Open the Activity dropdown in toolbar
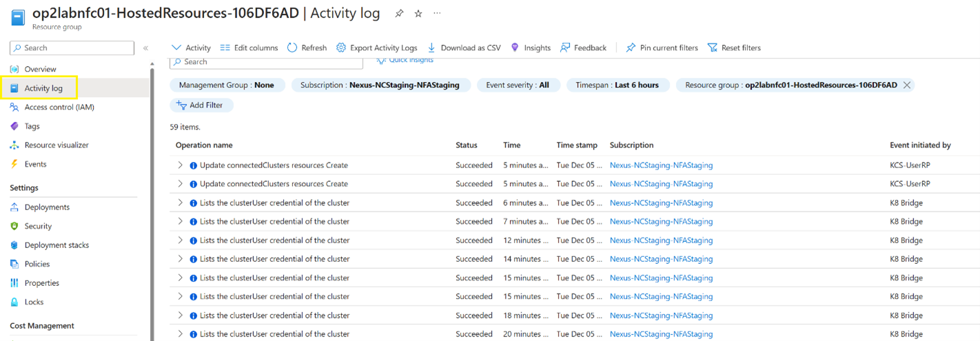The image size is (980, 341). click(191, 48)
